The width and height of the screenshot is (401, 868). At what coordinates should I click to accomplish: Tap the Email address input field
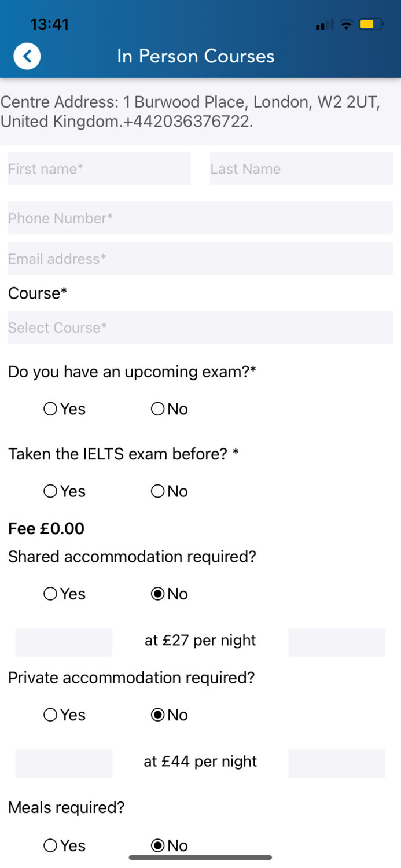[200, 259]
